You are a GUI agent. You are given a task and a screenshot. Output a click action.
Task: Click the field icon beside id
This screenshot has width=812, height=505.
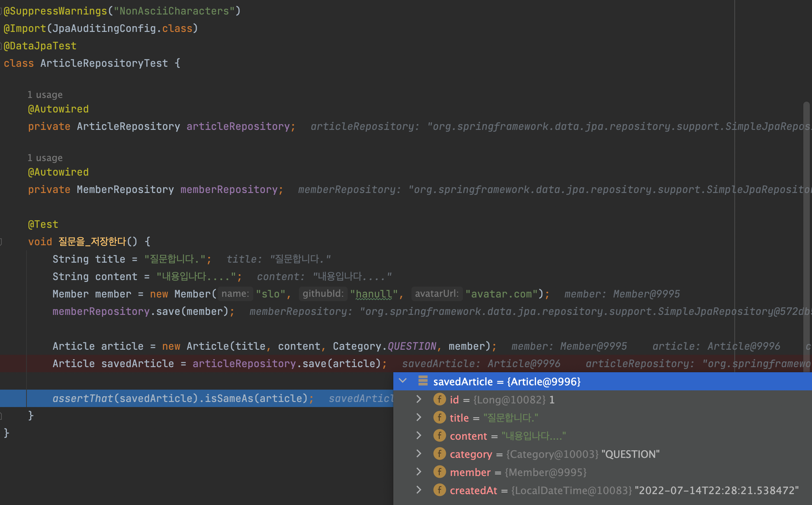[x=439, y=399]
